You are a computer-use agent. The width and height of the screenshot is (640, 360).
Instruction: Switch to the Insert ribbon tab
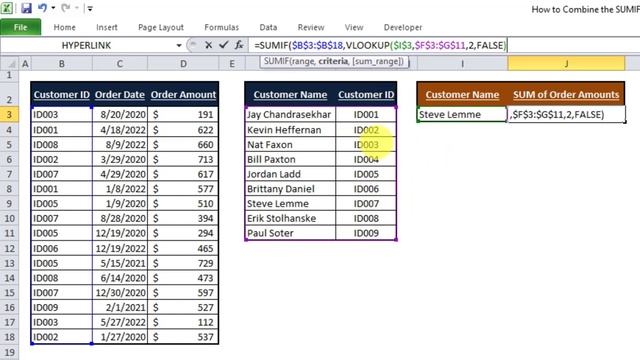[x=107, y=27]
